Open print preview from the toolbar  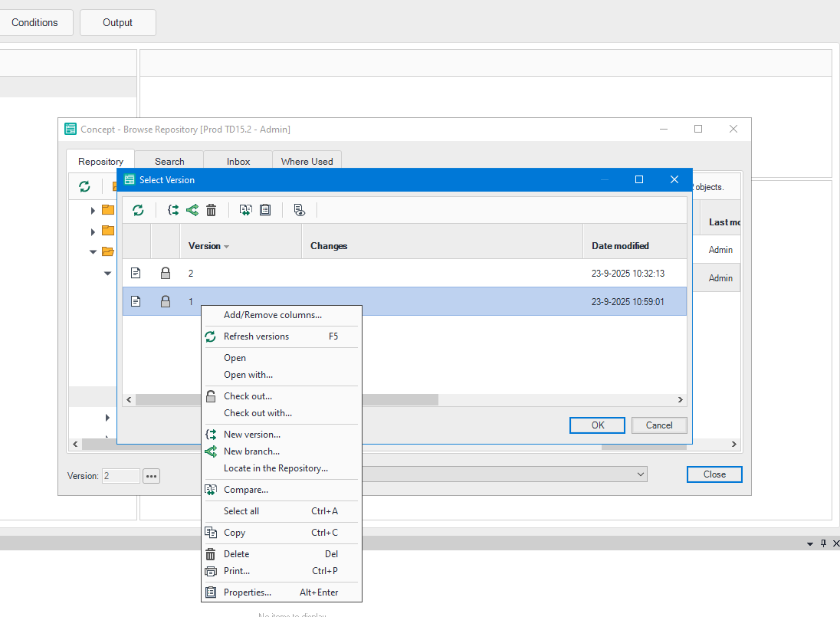click(x=299, y=209)
